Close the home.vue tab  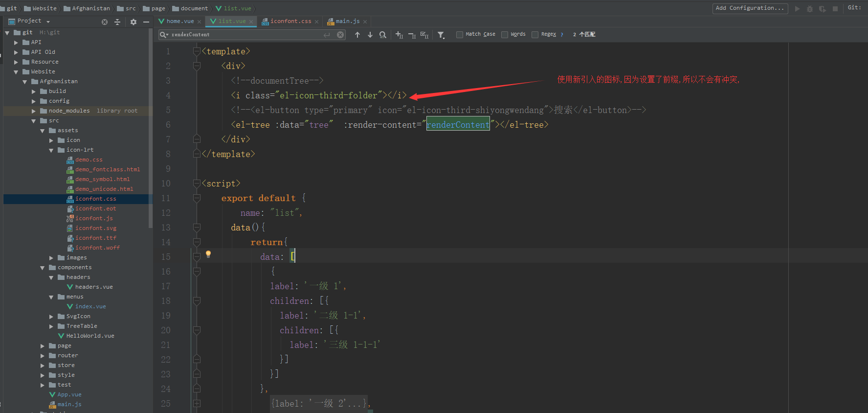pos(199,22)
